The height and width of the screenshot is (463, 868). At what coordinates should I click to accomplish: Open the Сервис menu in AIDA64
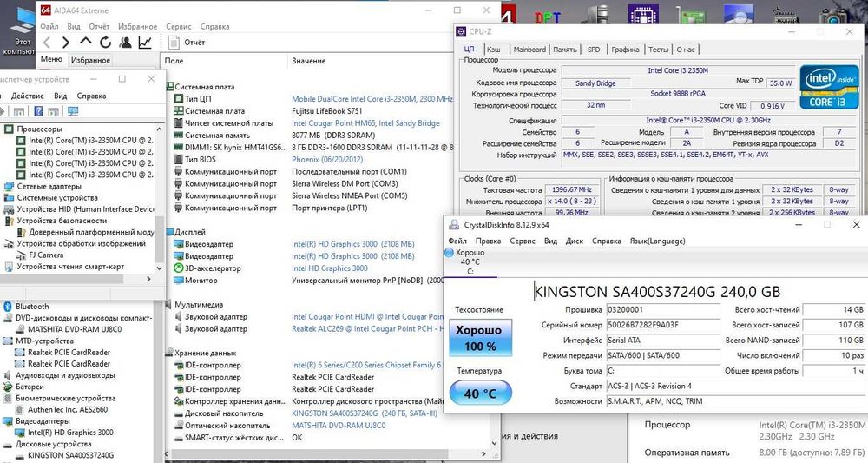point(178,26)
